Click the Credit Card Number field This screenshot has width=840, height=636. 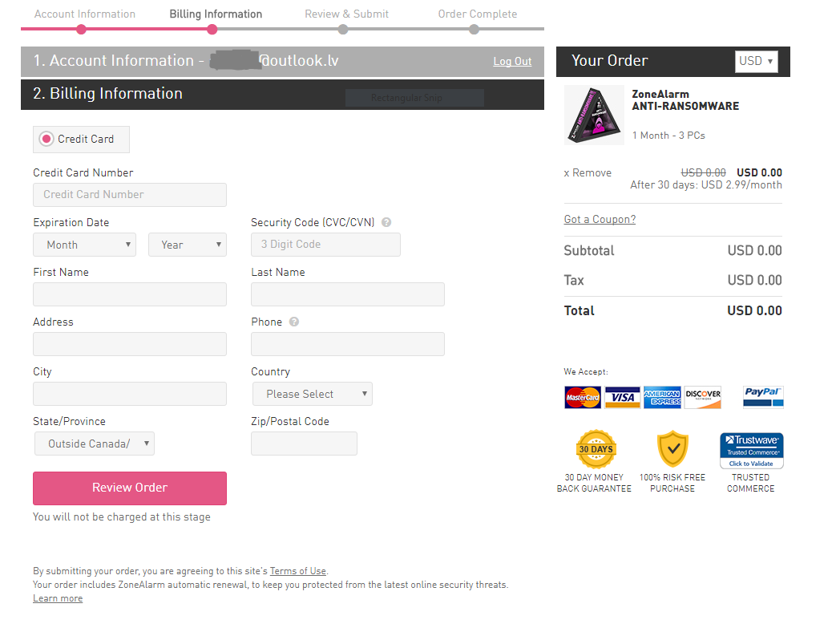[x=130, y=195]
